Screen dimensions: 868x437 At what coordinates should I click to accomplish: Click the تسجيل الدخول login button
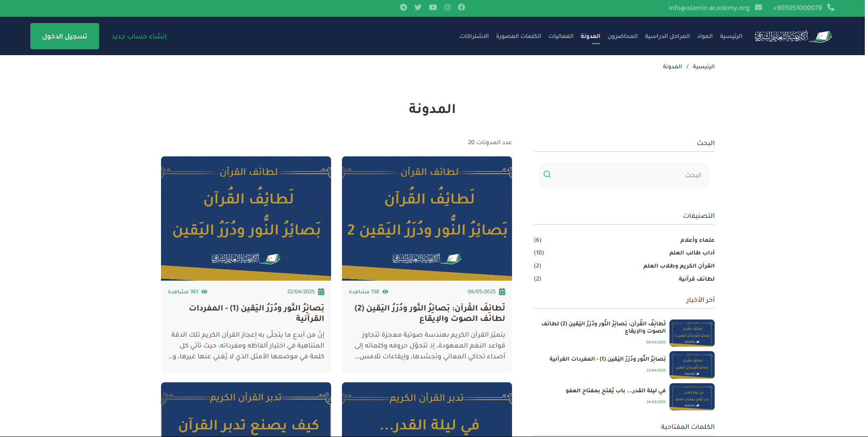(65, 36)
